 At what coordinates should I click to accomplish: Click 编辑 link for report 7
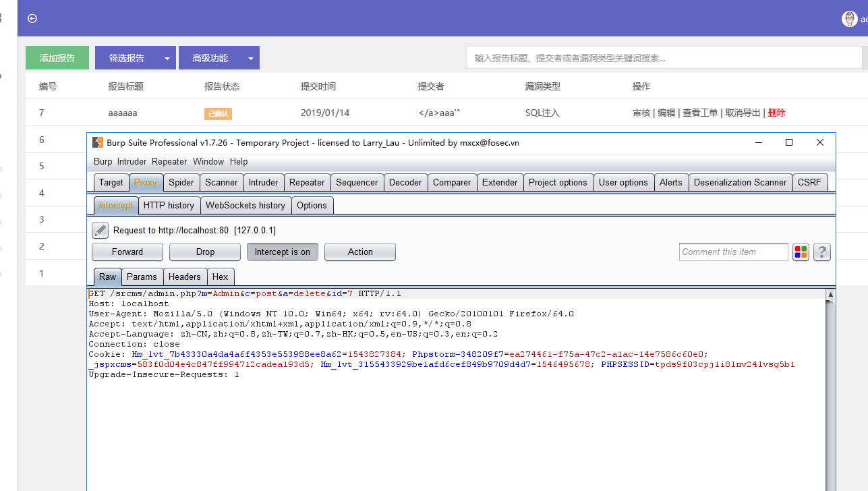click(666, 113)
